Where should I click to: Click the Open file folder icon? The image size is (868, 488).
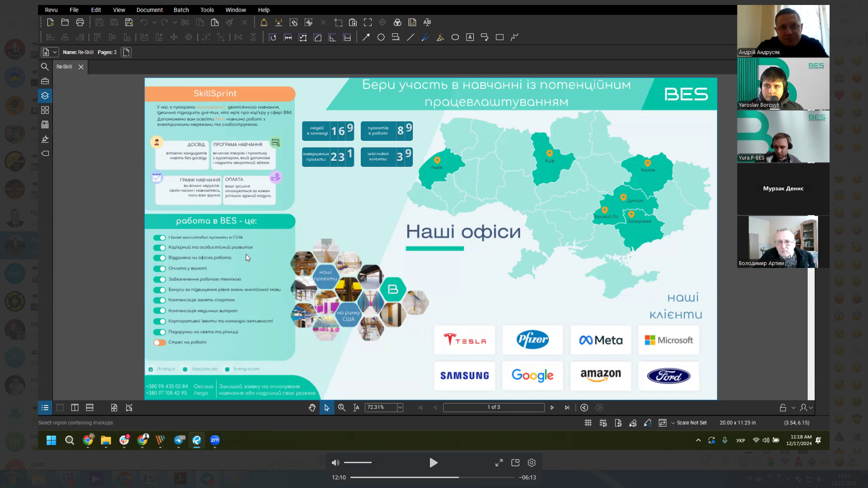coord(65,22)
